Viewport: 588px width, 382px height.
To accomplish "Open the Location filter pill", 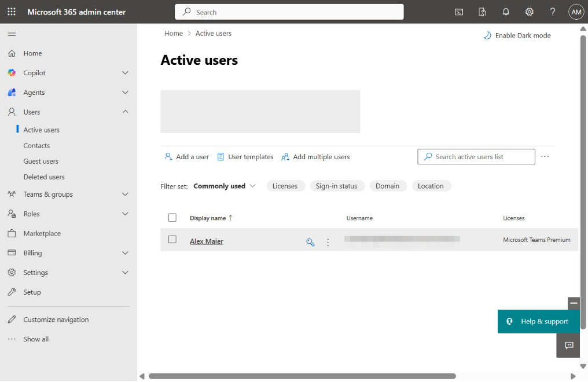I will (x=431, y=186).
